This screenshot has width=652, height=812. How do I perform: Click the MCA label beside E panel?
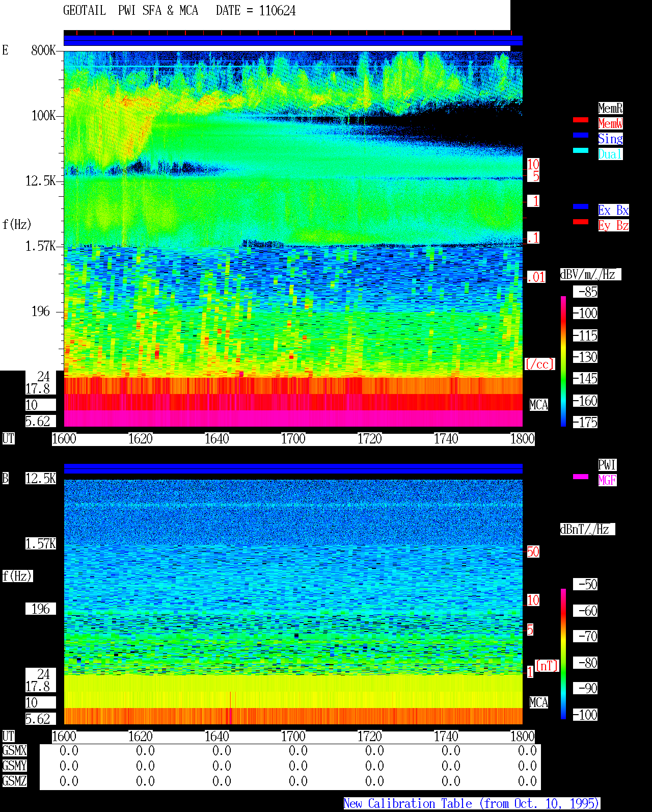point(538,405)
